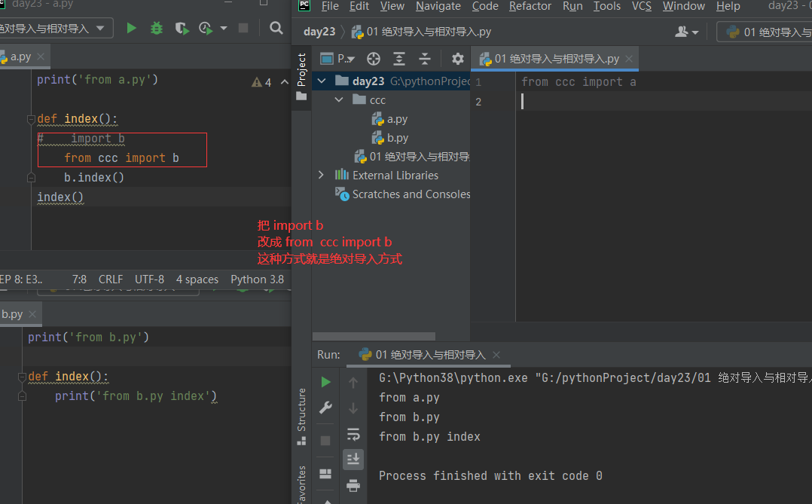This screenshot has width=812, height=504.
Task: Open the View menu
Action: pyautogui.click(x=392, y=6)
